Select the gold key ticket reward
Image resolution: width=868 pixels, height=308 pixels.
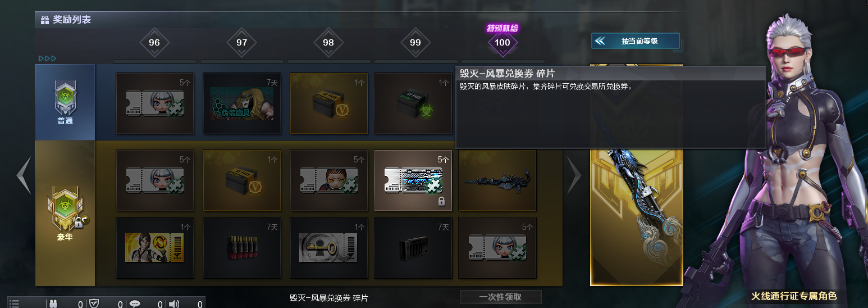click(x=329, y=248)
